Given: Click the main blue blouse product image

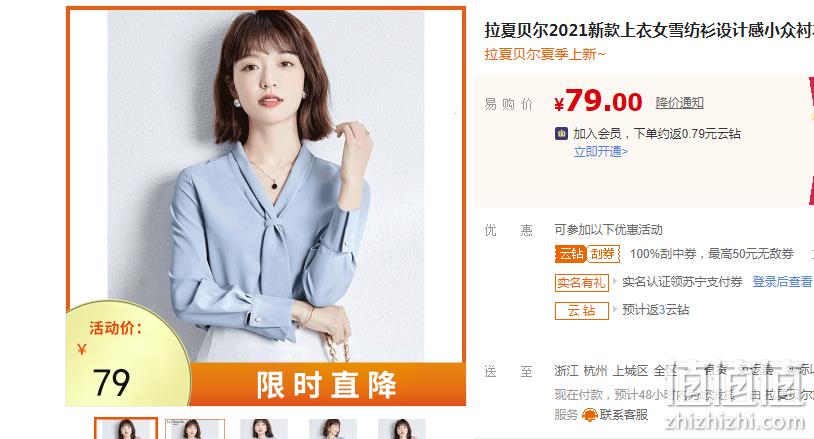Looking at the screenshot, I should (x=266, y=185).
